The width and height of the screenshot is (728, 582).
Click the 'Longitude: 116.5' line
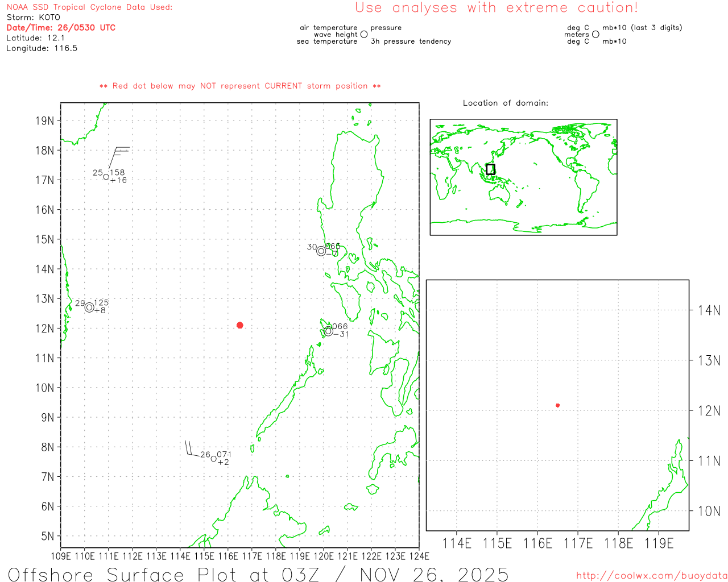point(42,48)
